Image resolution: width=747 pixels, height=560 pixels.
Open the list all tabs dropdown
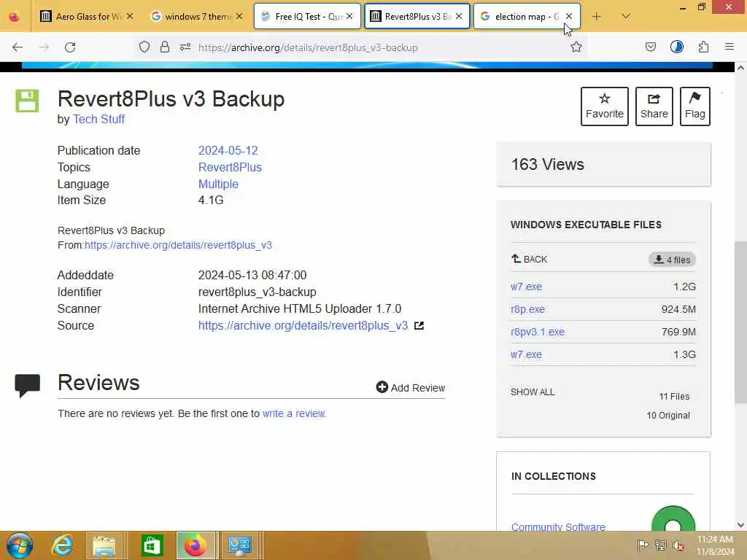pyautogui.click(x=626, y=16)
